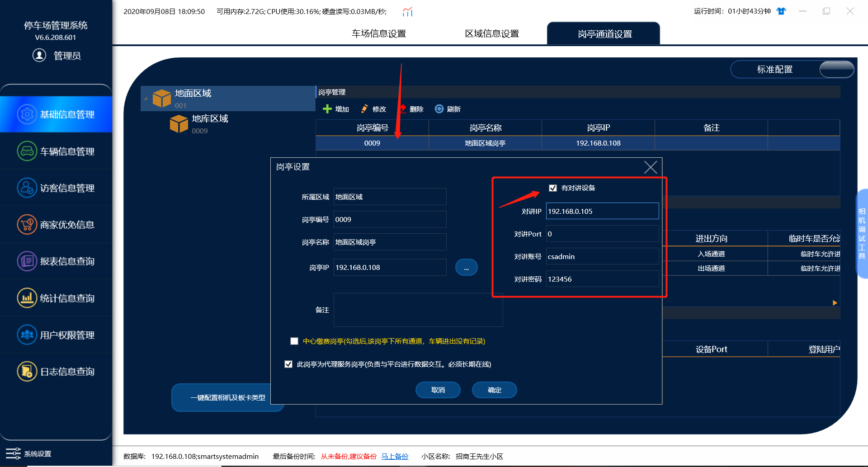This screenshot has height=467, width=868.
Task: Click the 对讲密码 field
Action: click(x=602, y=279)
